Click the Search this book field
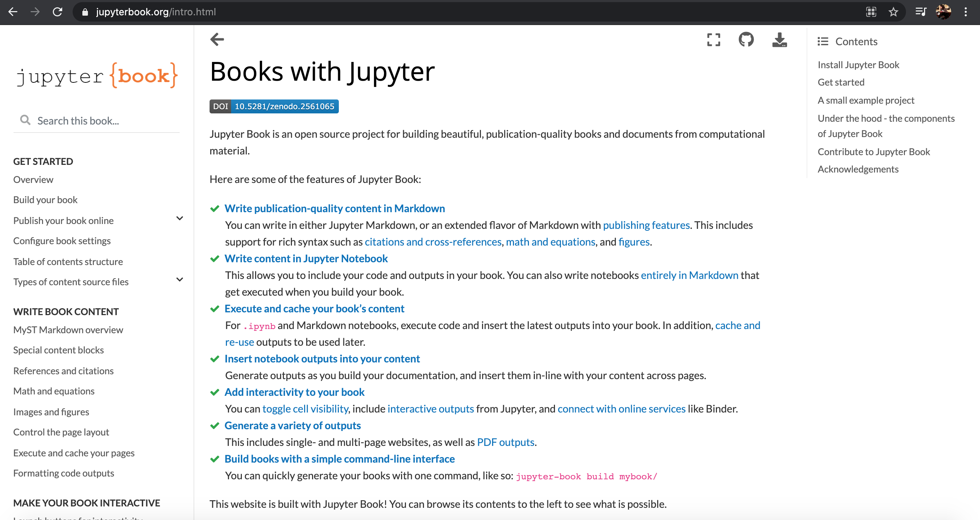Viewport: 980px width, 520px height. coord(97,121)
